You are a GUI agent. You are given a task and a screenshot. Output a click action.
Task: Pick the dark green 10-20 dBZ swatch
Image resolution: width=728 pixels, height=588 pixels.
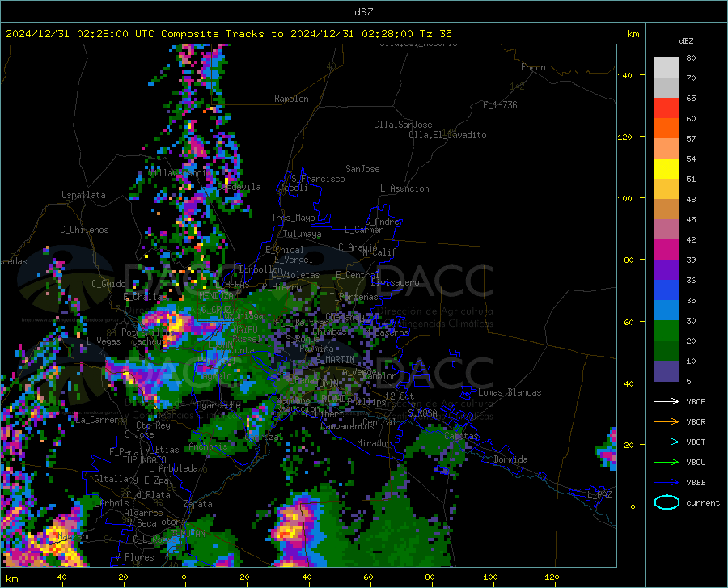667,351
